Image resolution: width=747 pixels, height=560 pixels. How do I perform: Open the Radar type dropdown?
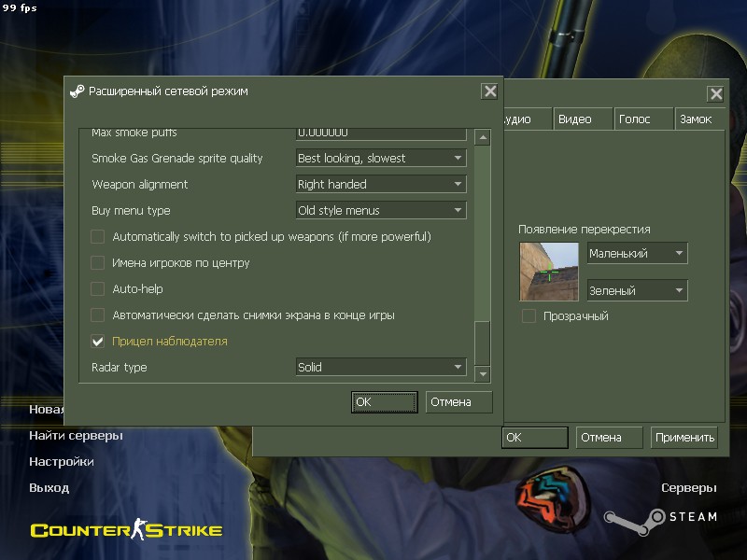[381, 367]
